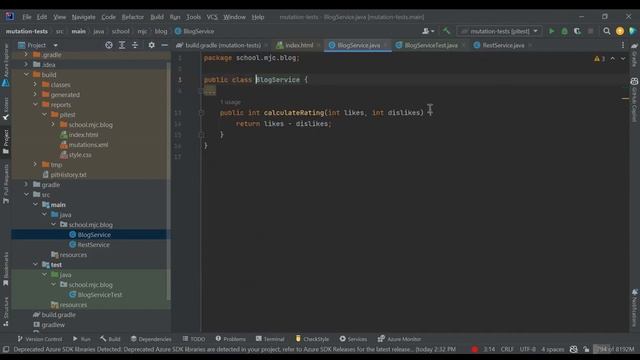Open Pull Requests tool window
640x360 pixels.
(6, 184)
